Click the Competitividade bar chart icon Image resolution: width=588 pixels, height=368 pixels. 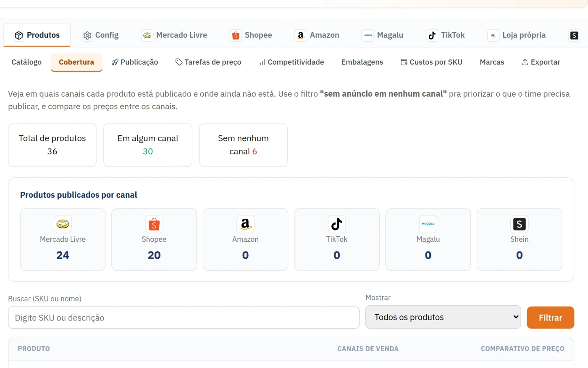[262, 62]
